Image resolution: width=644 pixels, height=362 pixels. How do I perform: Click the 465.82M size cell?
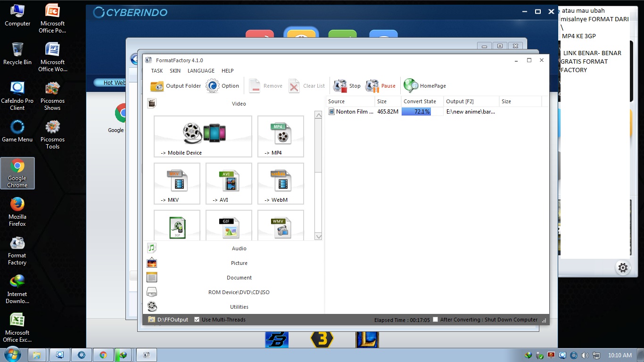pos(388,112)
